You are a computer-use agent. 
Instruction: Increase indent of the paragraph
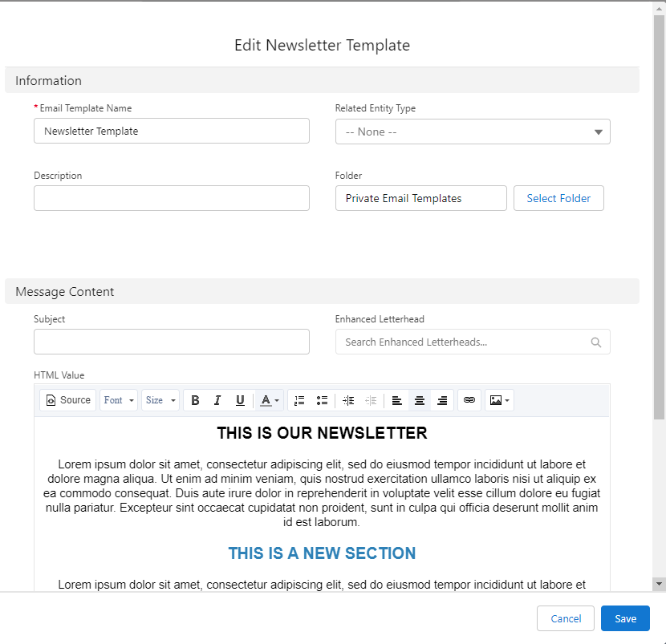click(x=348, y=400)
